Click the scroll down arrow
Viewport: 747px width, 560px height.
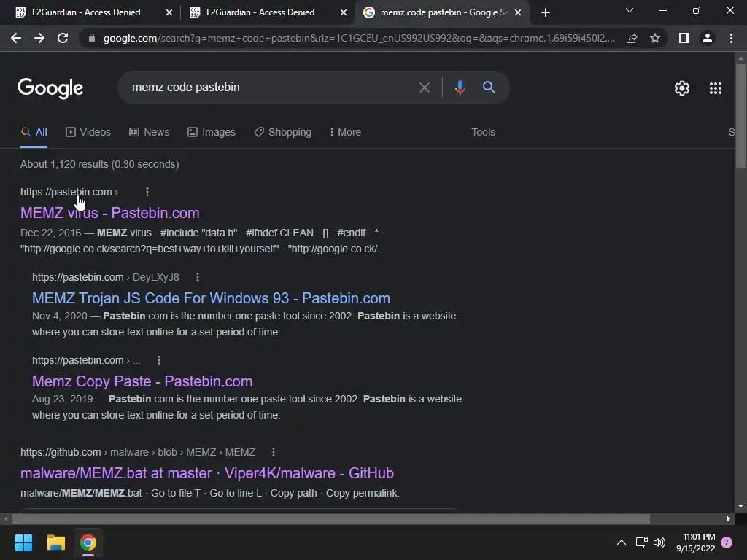point(740,506)
